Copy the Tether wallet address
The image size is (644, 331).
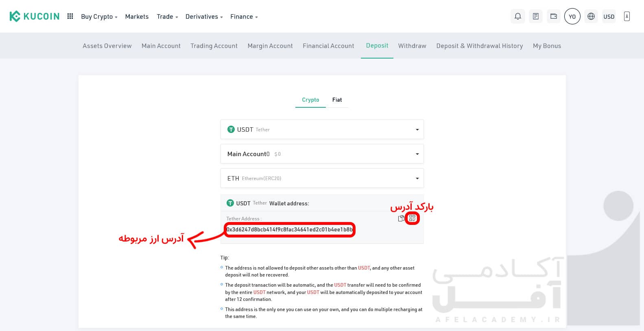point(401,218)
